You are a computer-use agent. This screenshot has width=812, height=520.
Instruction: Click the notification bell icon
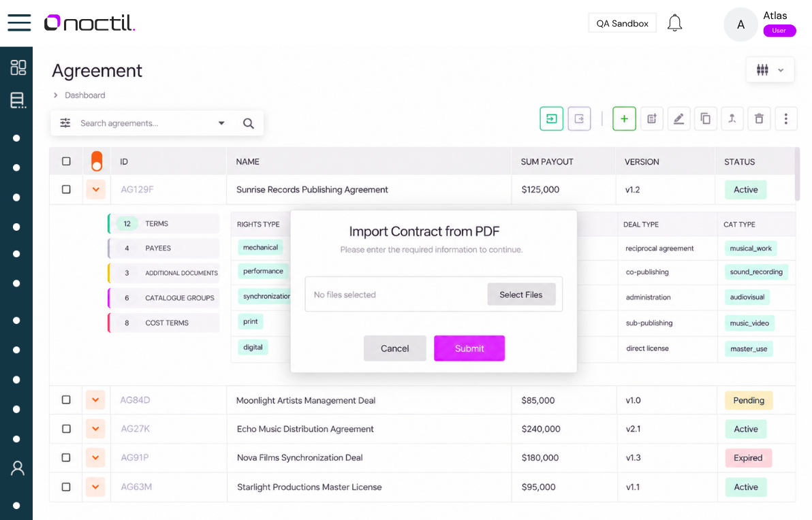[674, 22]
